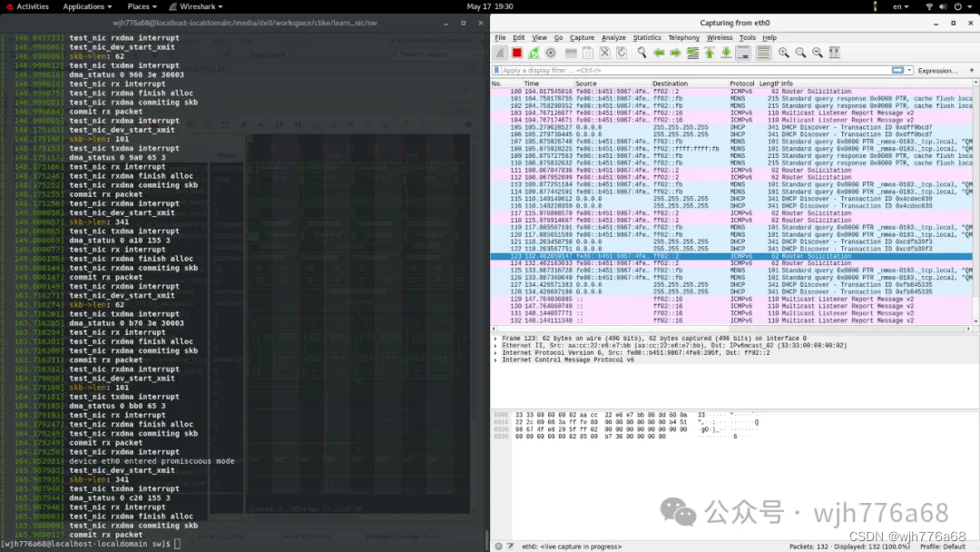Click the display filter input field
The image size is (980, 552).
[696, 71]
